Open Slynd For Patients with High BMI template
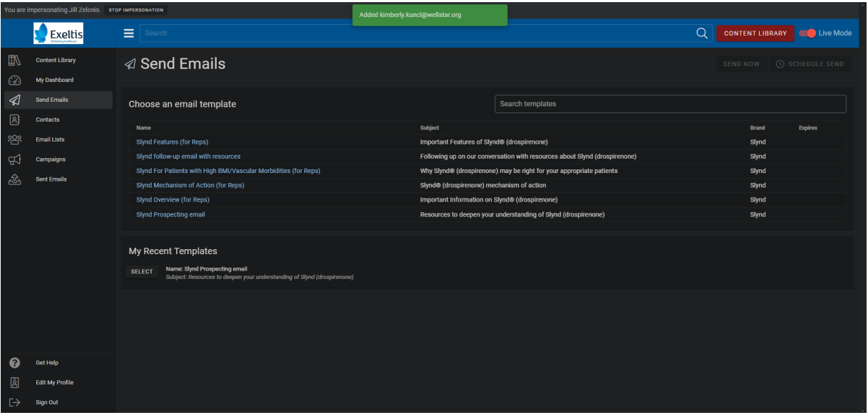This screenshot has width=868, height=415. click(228, 171)
